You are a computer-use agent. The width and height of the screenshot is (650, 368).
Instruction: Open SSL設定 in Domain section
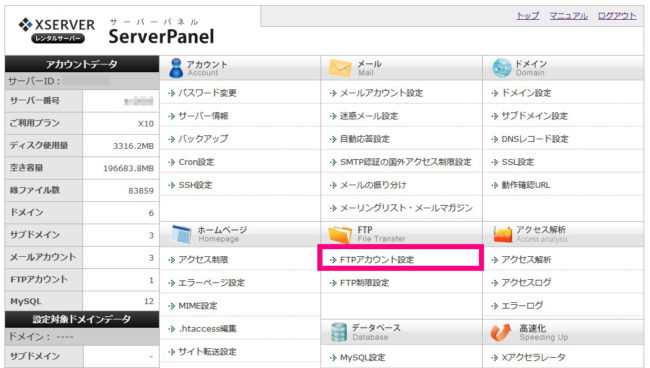(x=518, y=162)
